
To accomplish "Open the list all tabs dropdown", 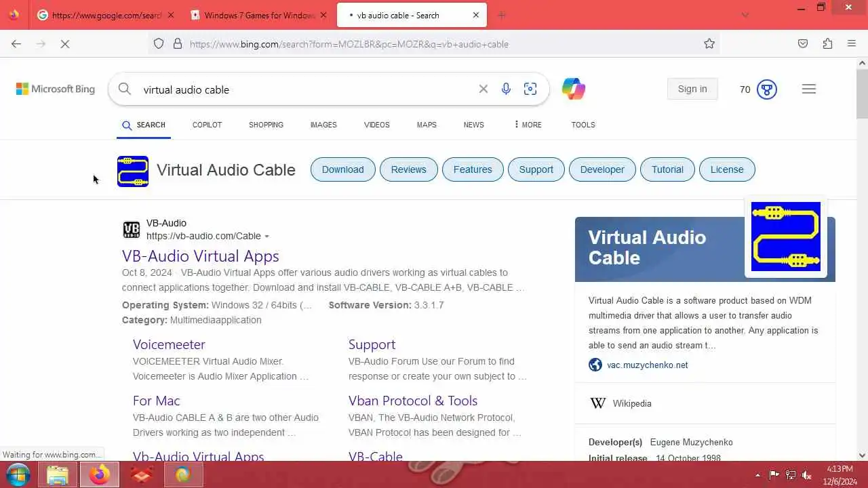I will tap(745, 15).
